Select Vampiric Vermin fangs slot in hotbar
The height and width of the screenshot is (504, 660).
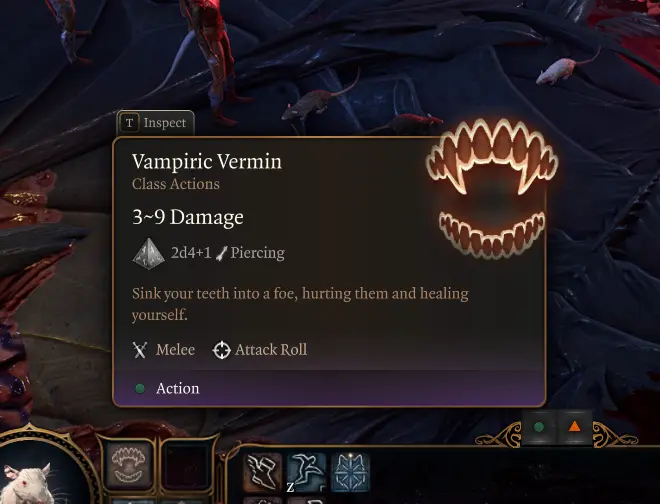[x=129, y=464]
